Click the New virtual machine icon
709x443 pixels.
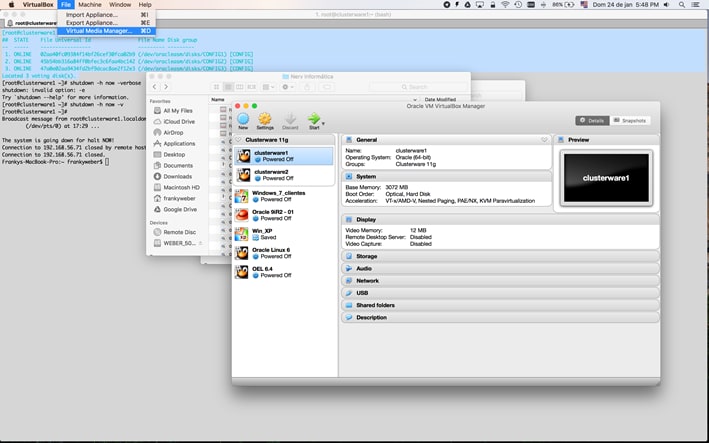point(243,119)
